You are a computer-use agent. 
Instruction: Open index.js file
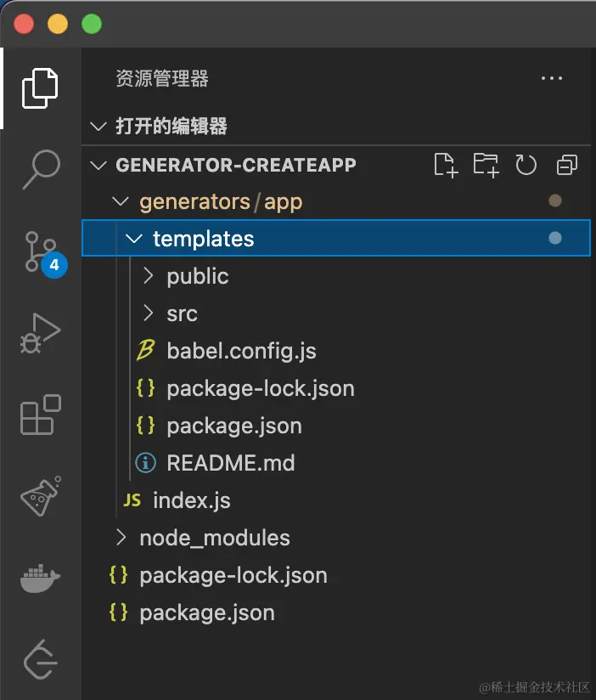tap(191, 500)
